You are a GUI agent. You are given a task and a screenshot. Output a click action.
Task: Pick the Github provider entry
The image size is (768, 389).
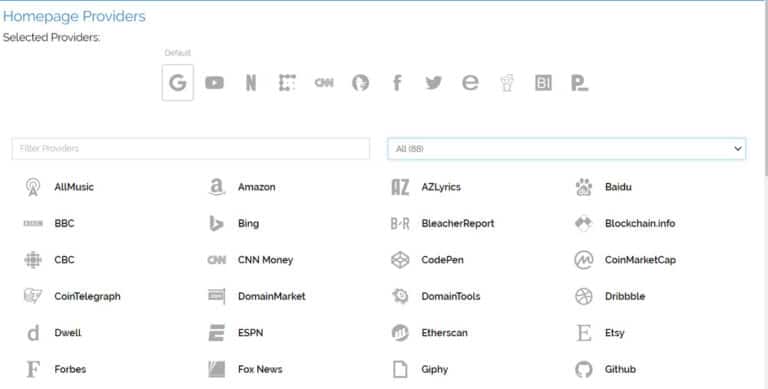click(x=605, y=369)
